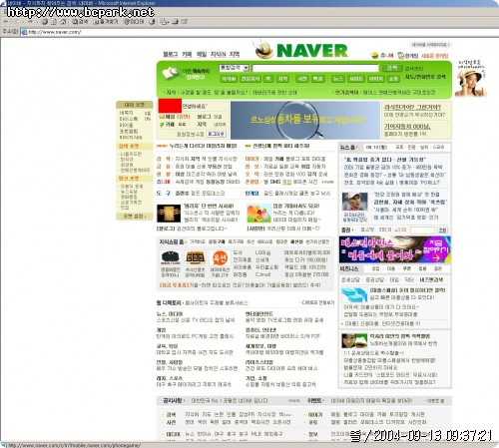Expand the 통합검색 search type dropdown

(x=234, y=68)
